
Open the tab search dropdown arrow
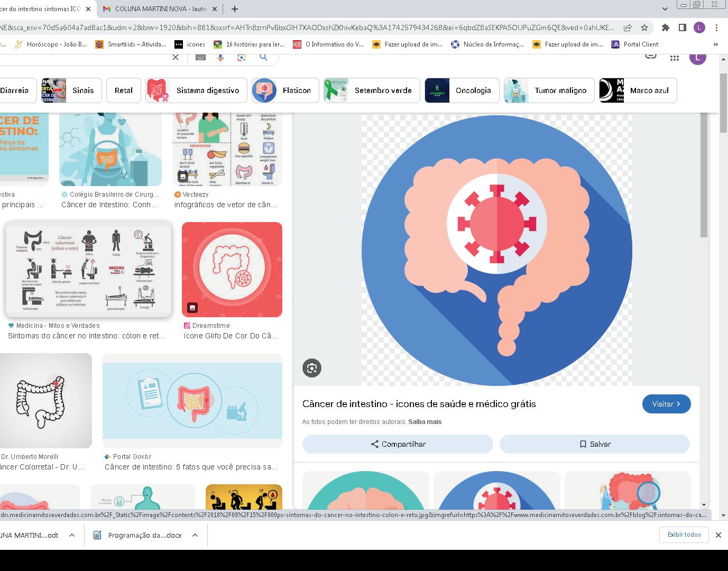(x=665, y=9)
